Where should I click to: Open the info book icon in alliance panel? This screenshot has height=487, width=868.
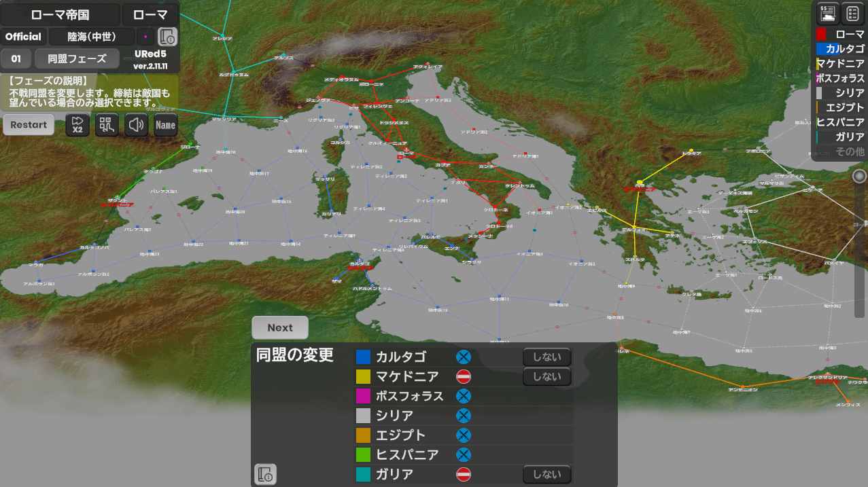tap(266, 473)
